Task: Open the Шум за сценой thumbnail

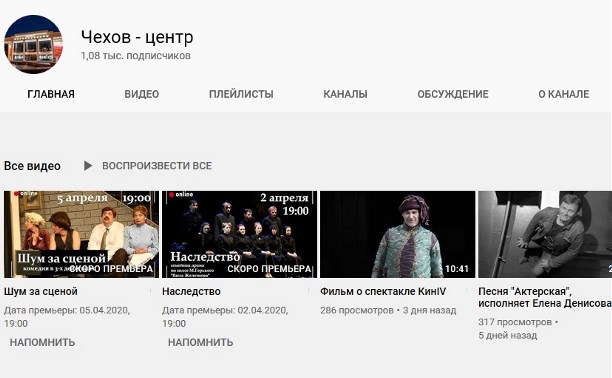Action: coord(82,234)
